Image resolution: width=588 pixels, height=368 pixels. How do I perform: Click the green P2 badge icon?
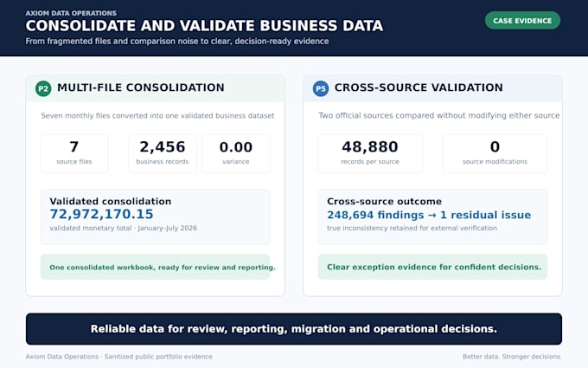coord(43,88)
